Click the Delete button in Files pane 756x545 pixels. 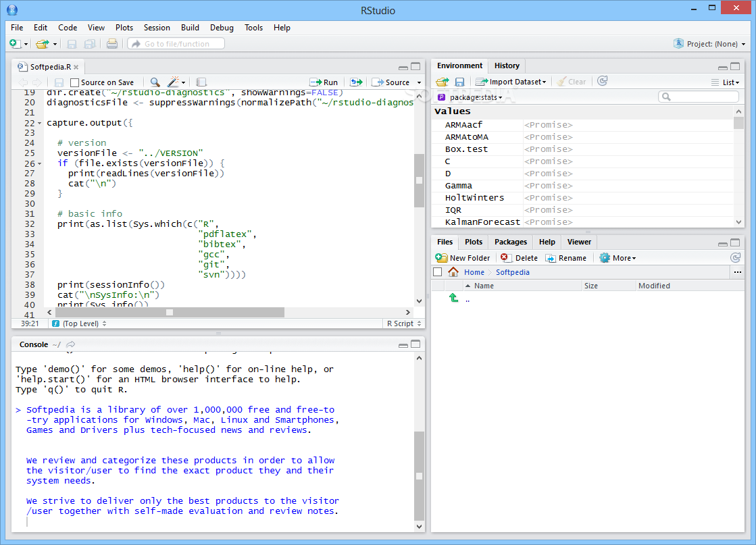pyautogui.click(x=519, y=258)
